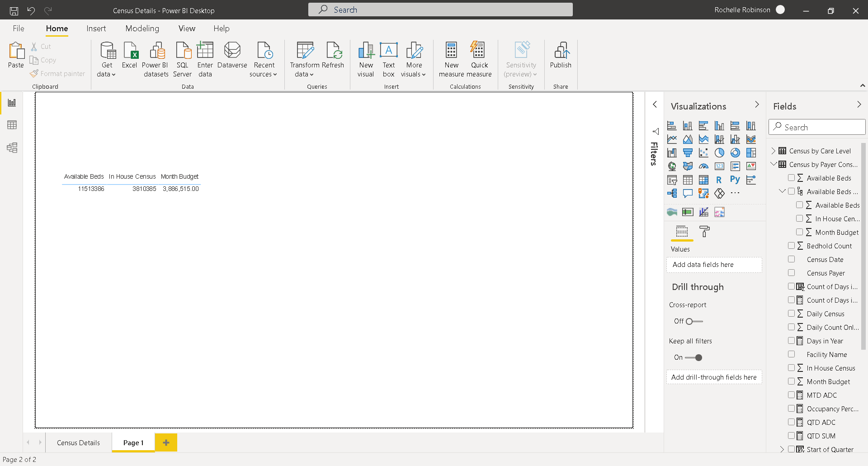
Task: Select the card (123) visual
Action: click(719, 166)
